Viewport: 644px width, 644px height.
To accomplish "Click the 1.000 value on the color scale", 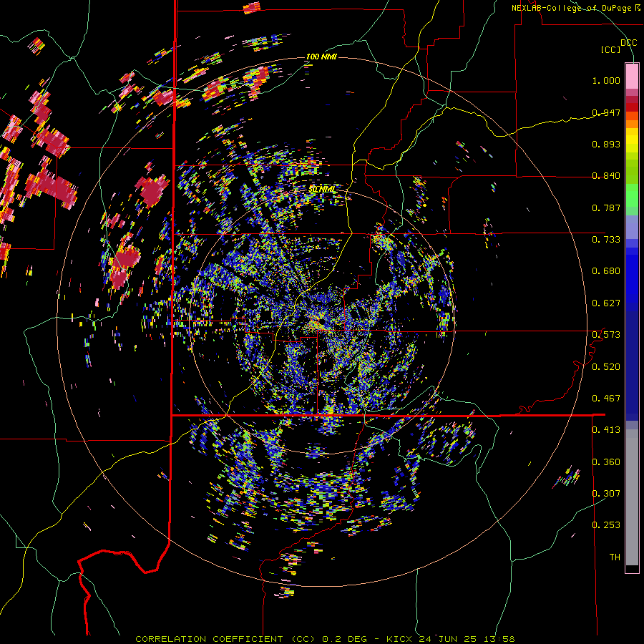I will tap(606, 80).
